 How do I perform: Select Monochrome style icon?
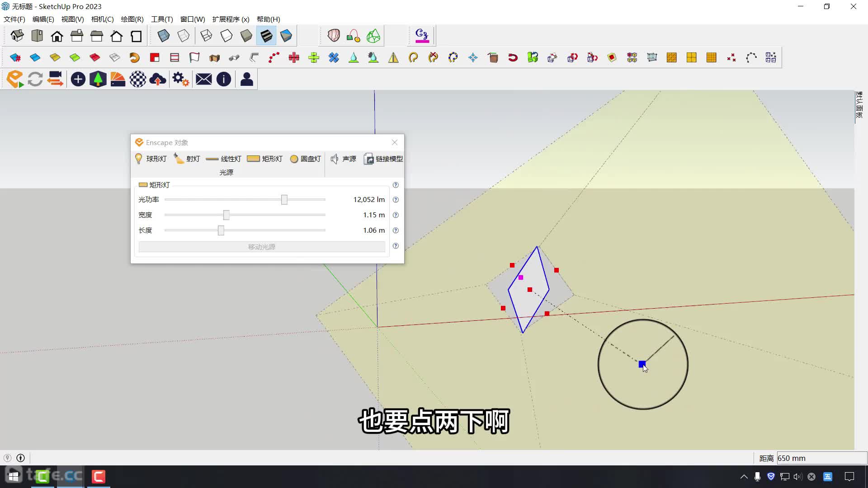click(x=286, y=36)
